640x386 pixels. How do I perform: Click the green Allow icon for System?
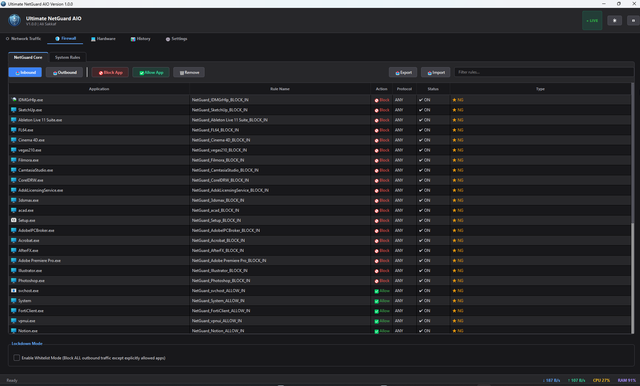click(x=377, y=301)
